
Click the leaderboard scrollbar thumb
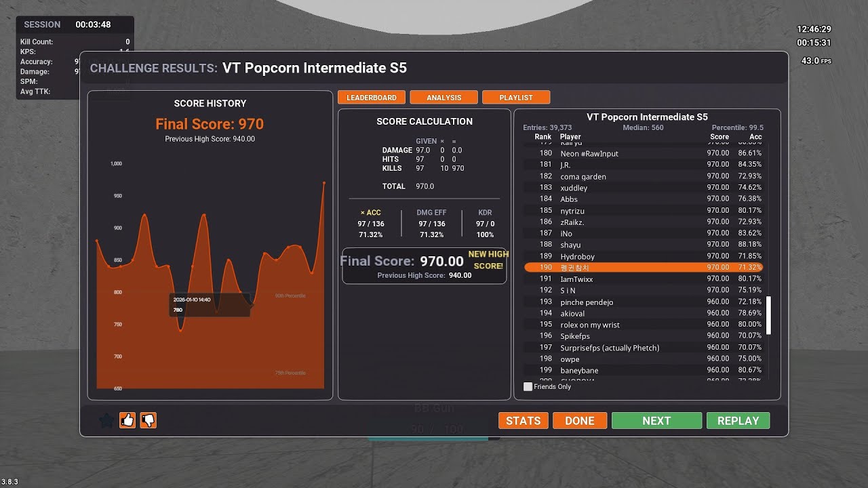768,315
